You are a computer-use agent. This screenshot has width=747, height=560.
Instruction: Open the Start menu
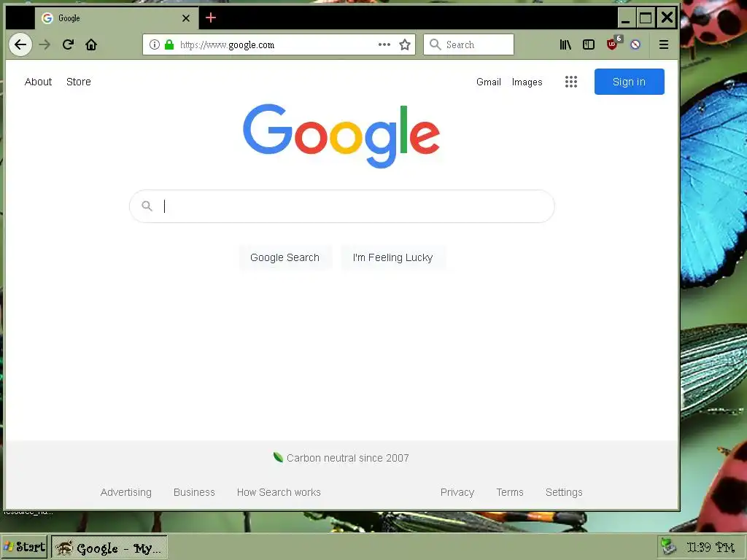[x=24, y=547]
